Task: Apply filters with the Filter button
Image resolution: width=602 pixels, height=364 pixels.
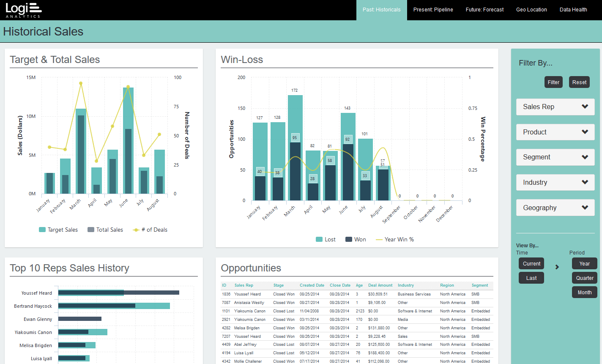Action: (553, 82)
